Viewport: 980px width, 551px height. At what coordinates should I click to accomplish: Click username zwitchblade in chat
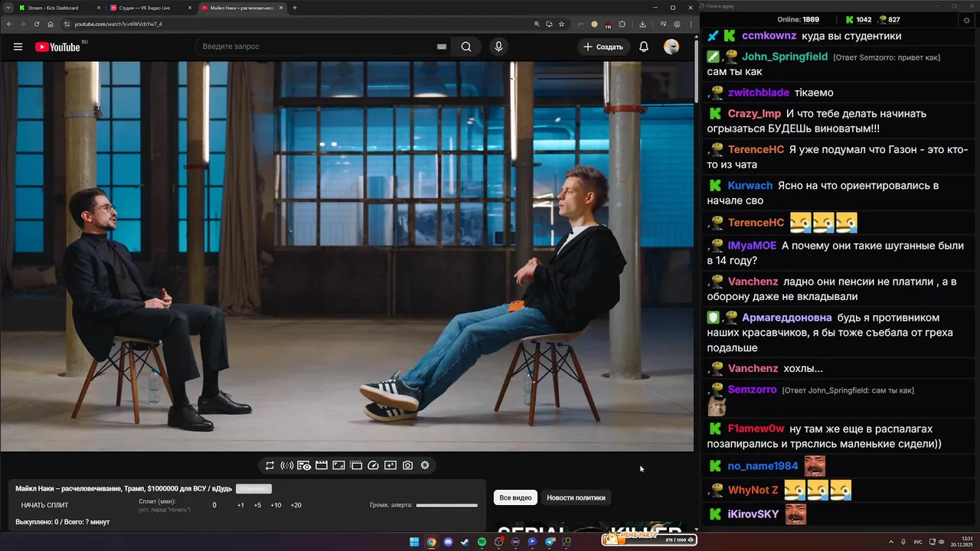[759, 93]
